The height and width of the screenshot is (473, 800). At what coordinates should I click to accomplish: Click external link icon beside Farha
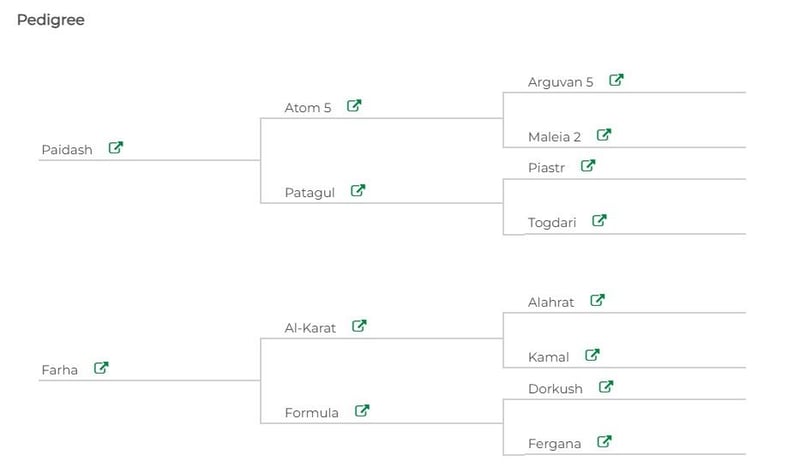pos(101,368)
